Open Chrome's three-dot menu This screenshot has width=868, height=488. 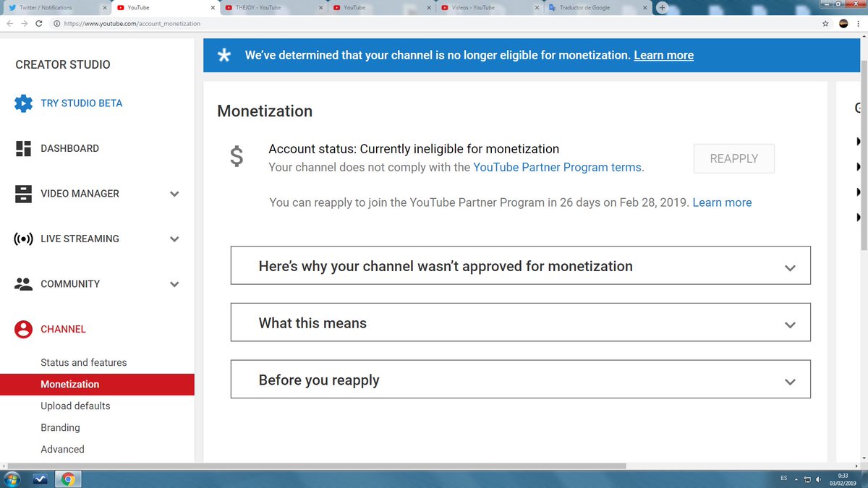859,23
